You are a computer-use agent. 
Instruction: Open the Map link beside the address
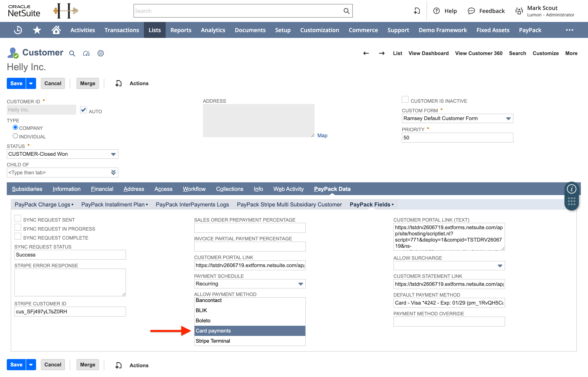322,135
